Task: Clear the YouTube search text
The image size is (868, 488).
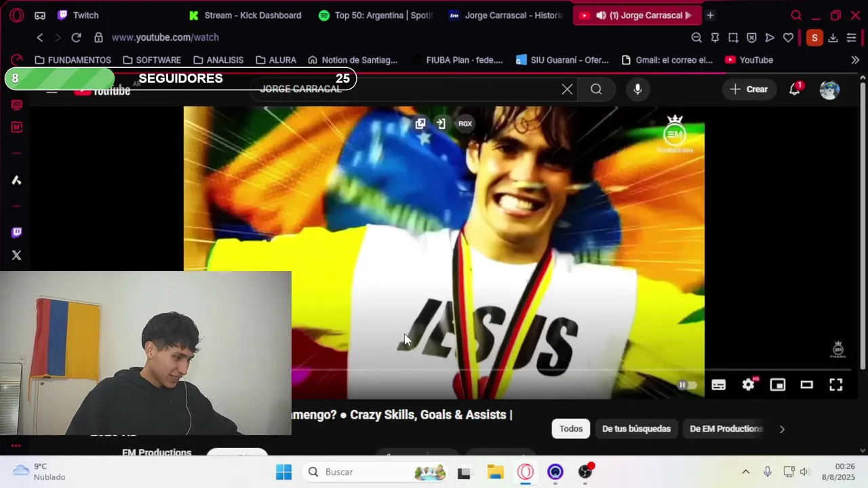Action: point(567,89)
